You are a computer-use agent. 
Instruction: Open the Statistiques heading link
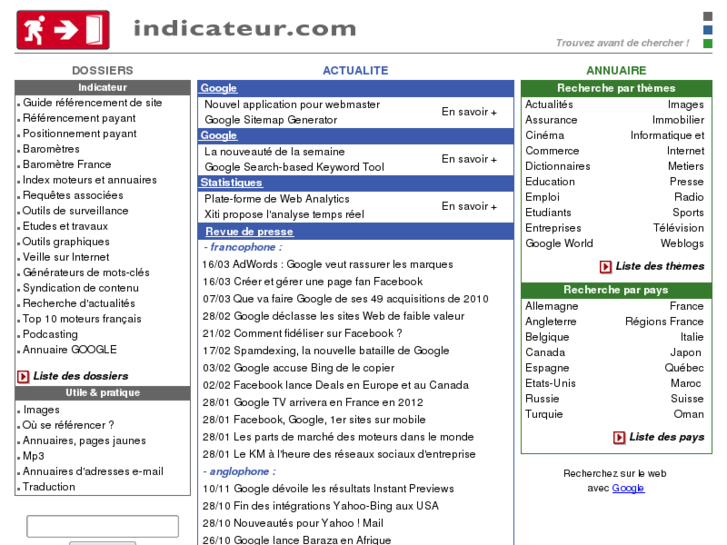pos(231,183)
